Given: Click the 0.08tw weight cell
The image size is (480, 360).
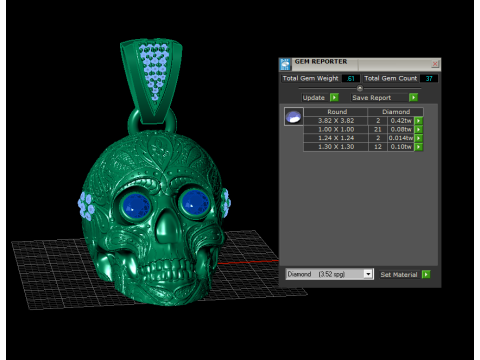Looking at the screenshot, I should point(401,129).
